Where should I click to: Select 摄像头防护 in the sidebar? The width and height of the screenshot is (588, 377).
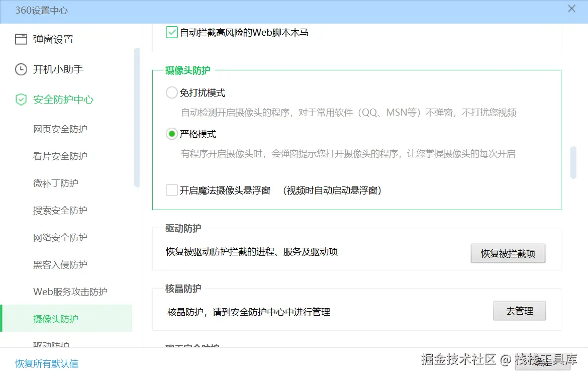pyautogui.click(x=67, y=319)
